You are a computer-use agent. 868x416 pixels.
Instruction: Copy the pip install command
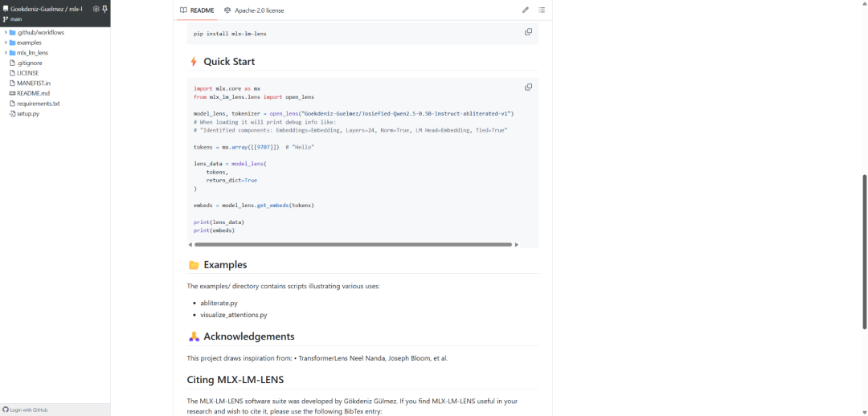528,32
